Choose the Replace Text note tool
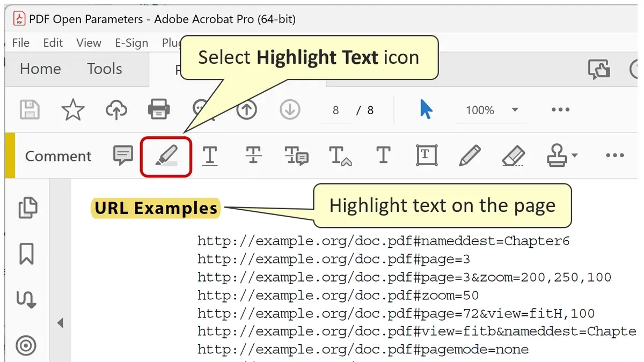This screenshot has height=362, width=644. (x=296, y=156)
